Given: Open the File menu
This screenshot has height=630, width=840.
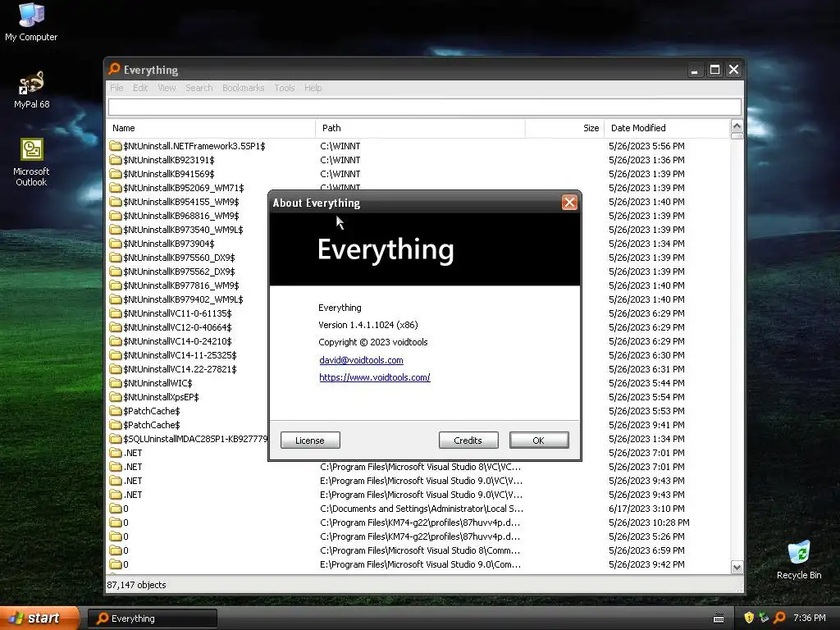Looking at the screenshot, I should [x=116, y=88].
